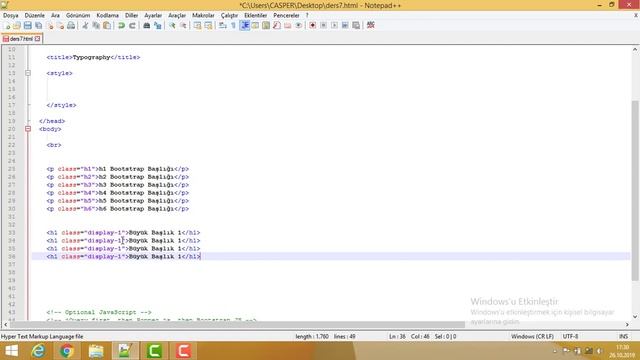Click the horizontal scrollbar thumb
Image resolution: width=640 pixels, height=360 pixels.
pyautogui.click(x=237, y=325)
